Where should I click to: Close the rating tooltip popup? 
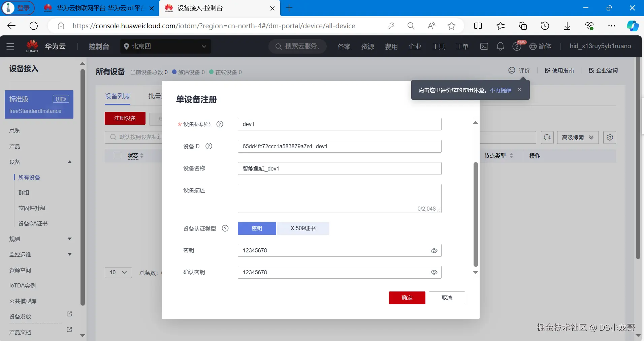(520, 90)
